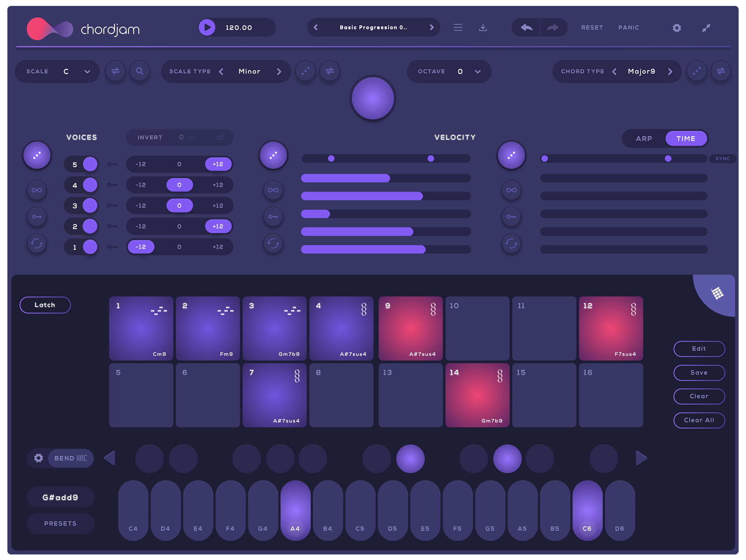The width and height of the screenshot is (746, 560).
Task: Click the Voices infinity loop icon
Action: (x=37, y=190)
